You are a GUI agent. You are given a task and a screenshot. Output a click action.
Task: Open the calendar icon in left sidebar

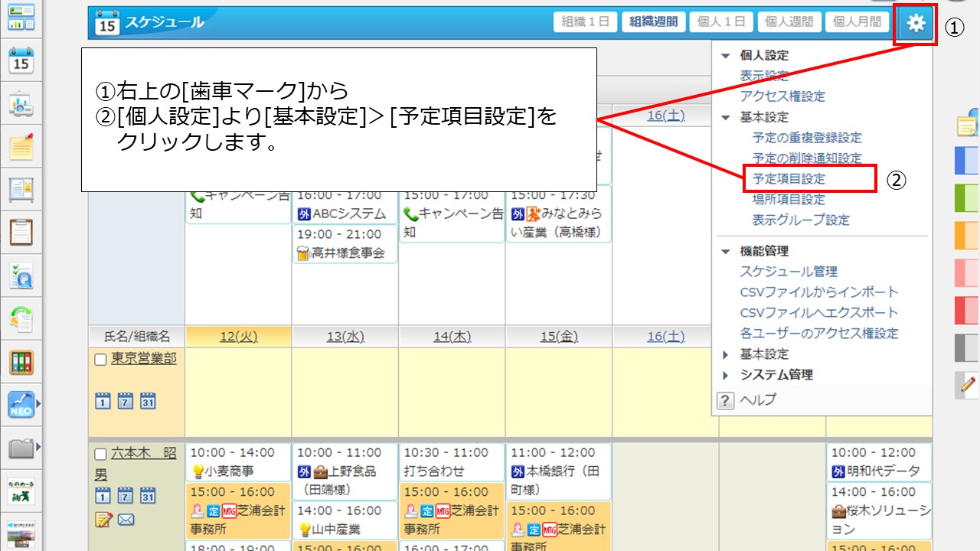(x=21, y=60)
